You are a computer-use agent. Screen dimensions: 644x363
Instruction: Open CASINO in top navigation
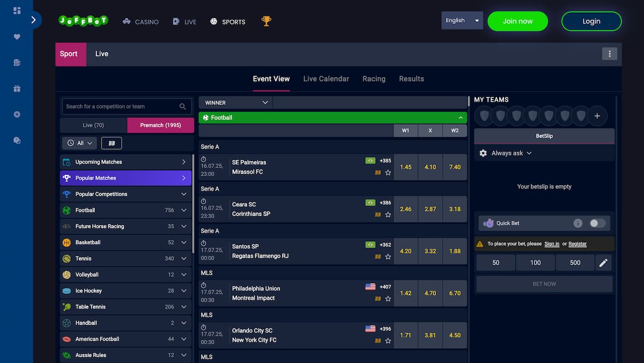pyautogui.click(x=141, y=22)
